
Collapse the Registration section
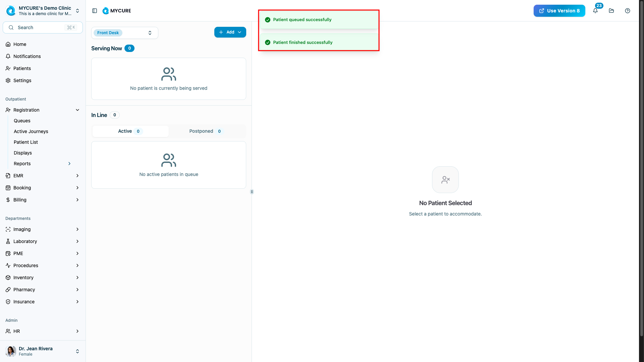pos(77,110)
